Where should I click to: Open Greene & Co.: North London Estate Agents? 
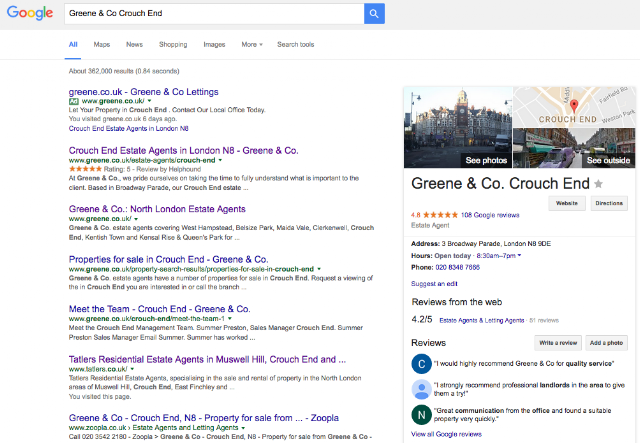(157, 209)
